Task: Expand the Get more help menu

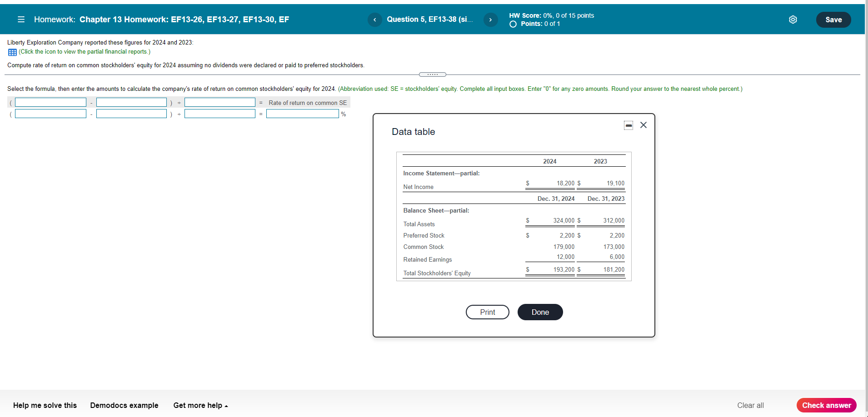Action: click(200, 405)
